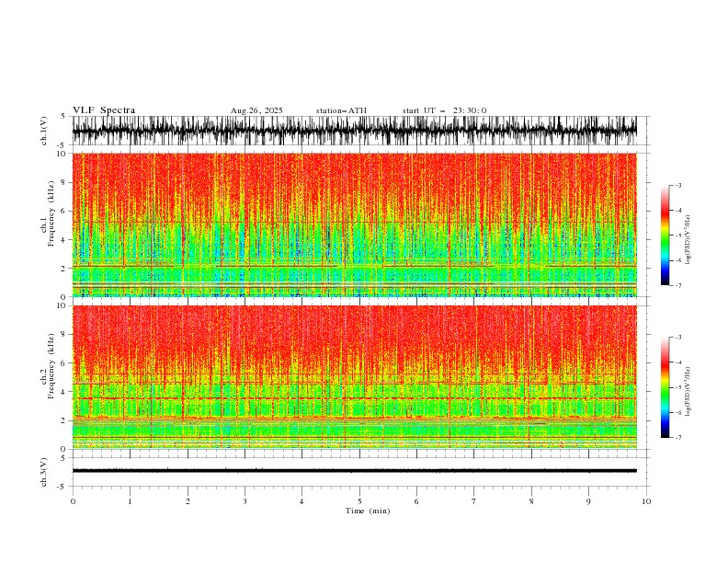The width and height of the screenshot is (728, 563).
Task: Click the "8" kHz tick on the ch.1 frequency axis
Action: (65, 182)
